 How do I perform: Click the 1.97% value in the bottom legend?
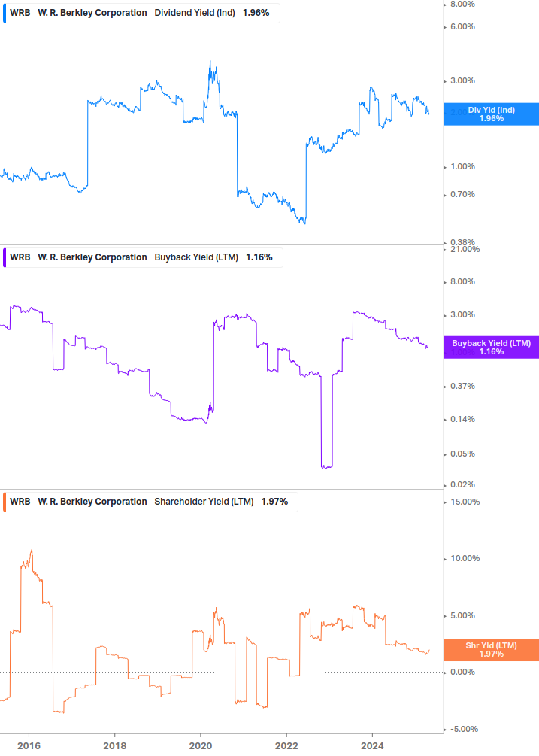click(274, 502)
